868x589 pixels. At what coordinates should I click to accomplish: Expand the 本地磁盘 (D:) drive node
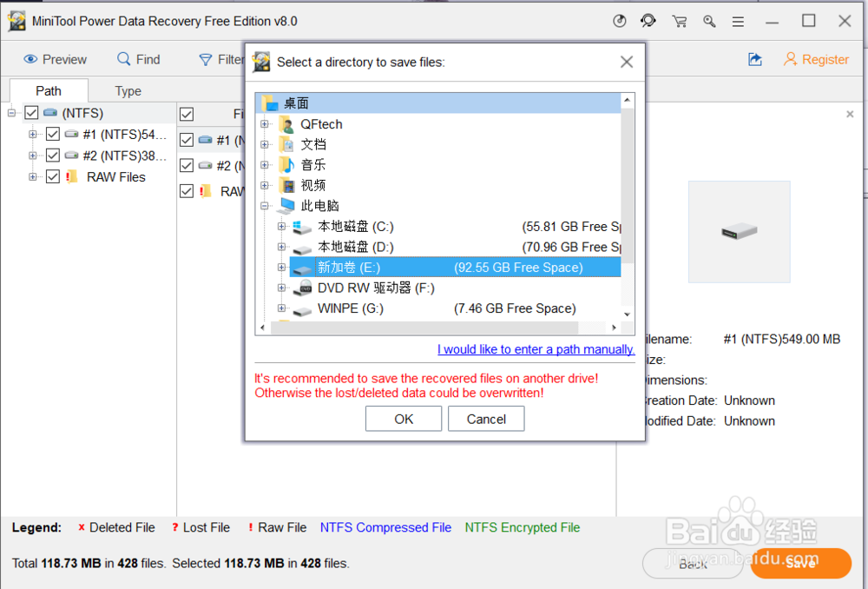click(x=282, y=247)
